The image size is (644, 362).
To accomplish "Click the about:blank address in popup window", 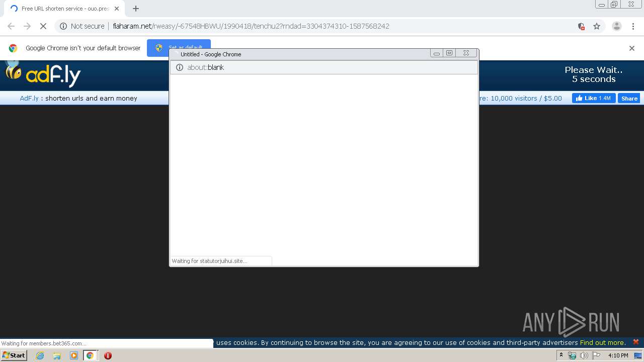I will (206, 67).
